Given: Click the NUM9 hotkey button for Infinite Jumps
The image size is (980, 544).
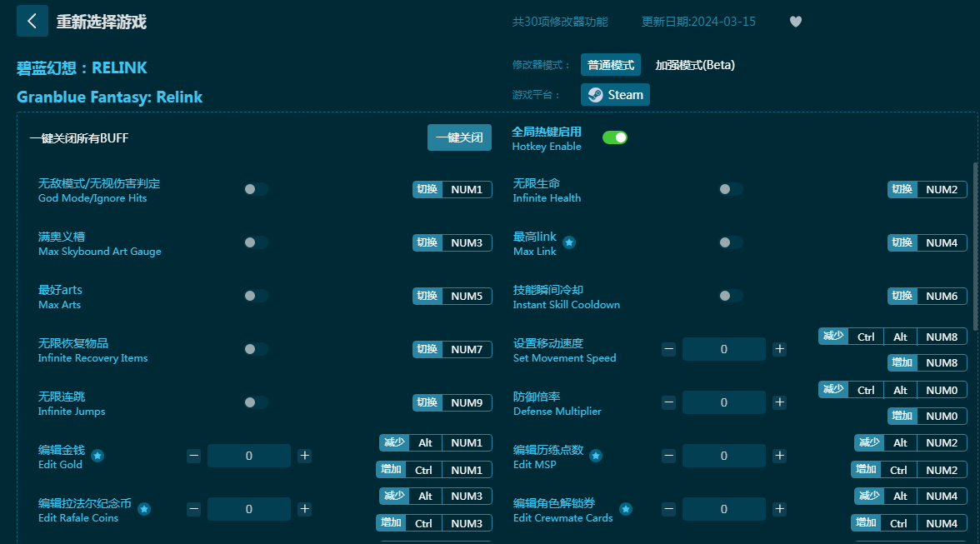Looking at the screenshot, I should coord(452,402).
